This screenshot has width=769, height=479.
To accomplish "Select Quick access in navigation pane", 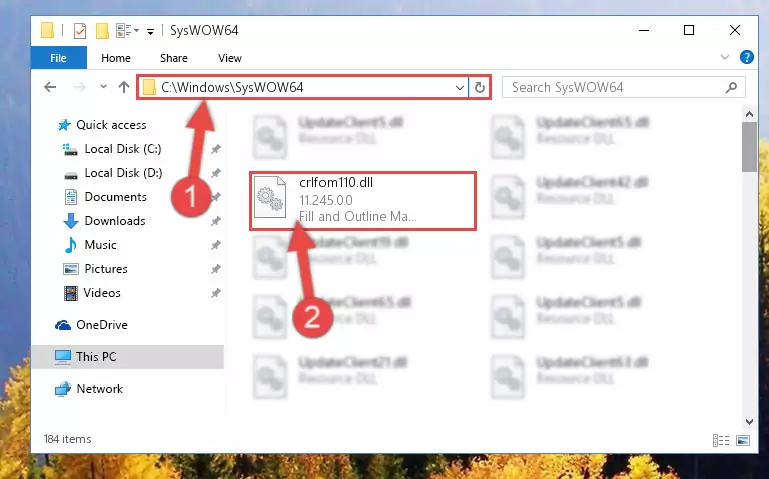I will [111, 125].
